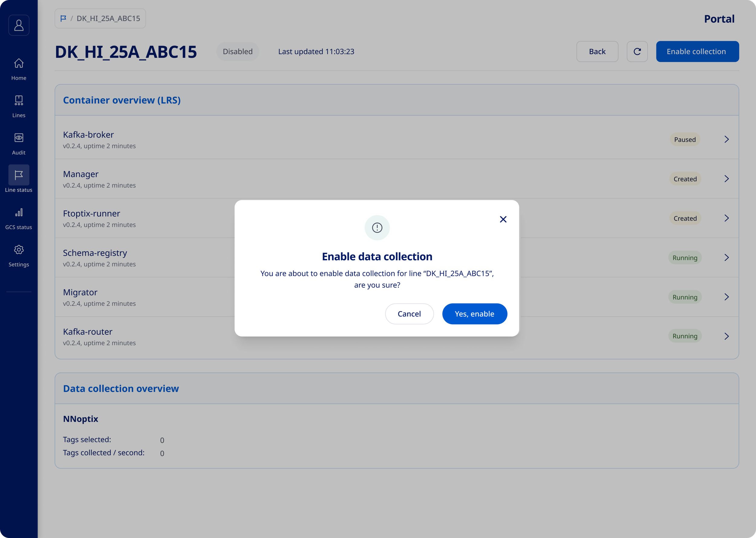
Task: Confirm with Yes, enable button
Action: click(x=474, y=314)
